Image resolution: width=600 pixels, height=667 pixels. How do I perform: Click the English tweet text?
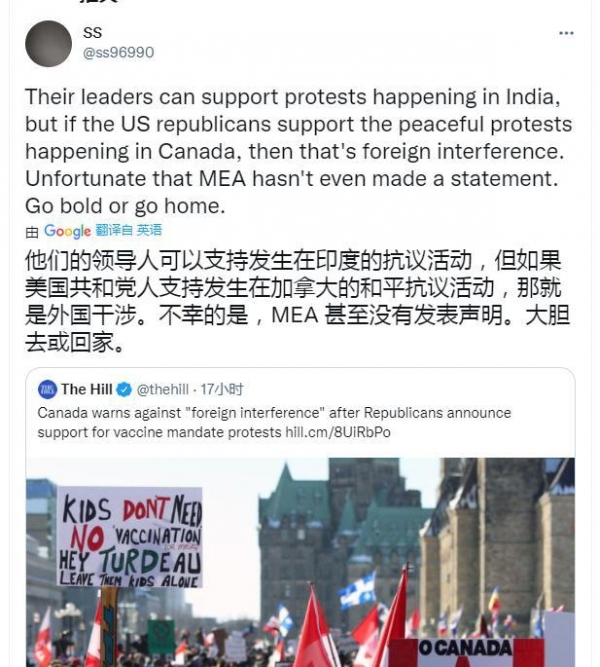coord(299,151)
